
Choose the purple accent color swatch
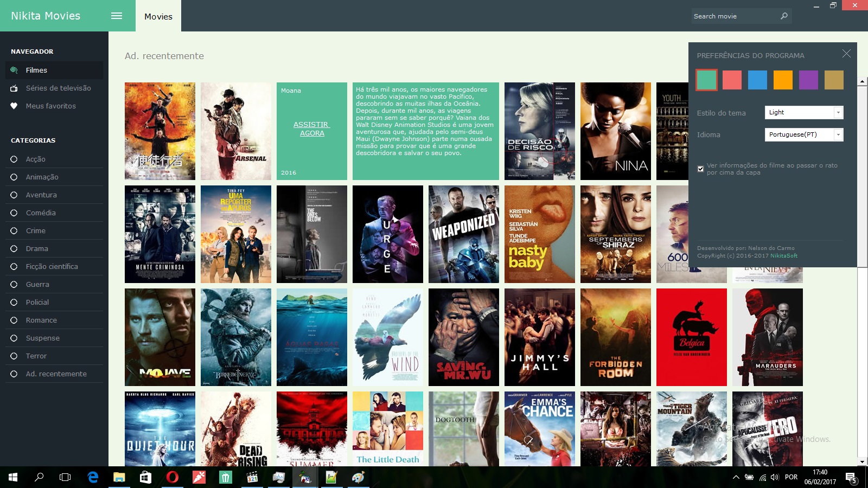point(808,80)
